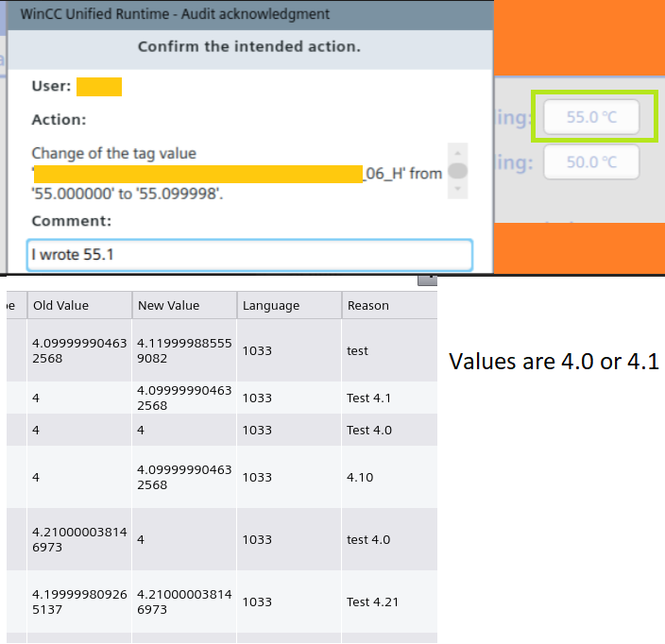The width and height of the screenshot is (665, 644).
Task: Click old value 4.099999904632568 in first row
Action: [x=79, y=350]
